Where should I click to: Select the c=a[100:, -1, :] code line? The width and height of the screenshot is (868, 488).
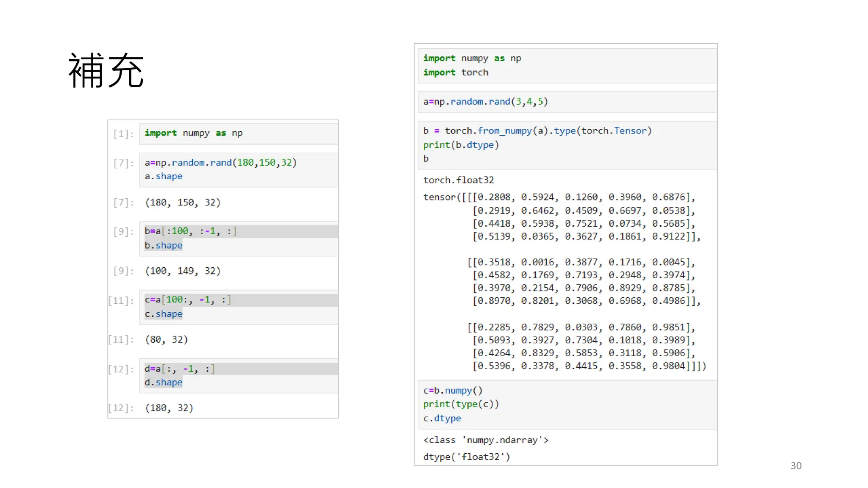(x=188, y=300)
